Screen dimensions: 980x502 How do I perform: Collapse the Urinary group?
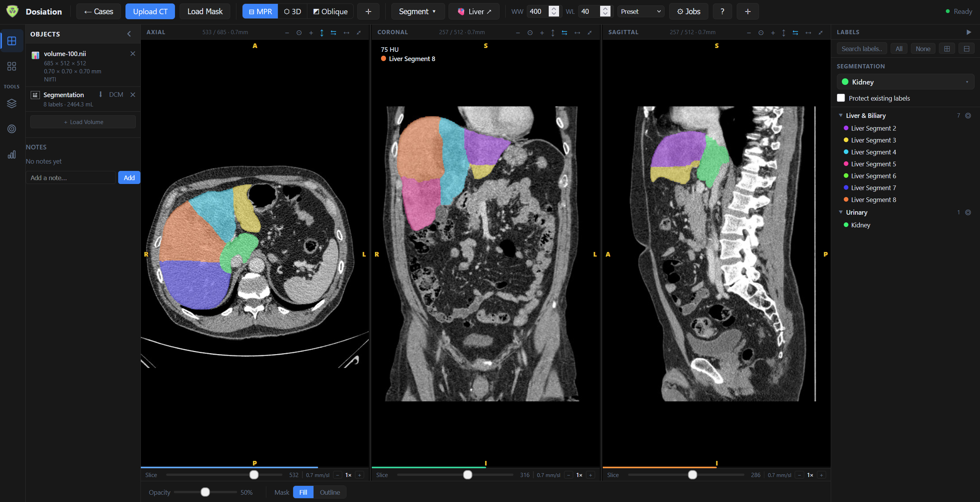841,212
